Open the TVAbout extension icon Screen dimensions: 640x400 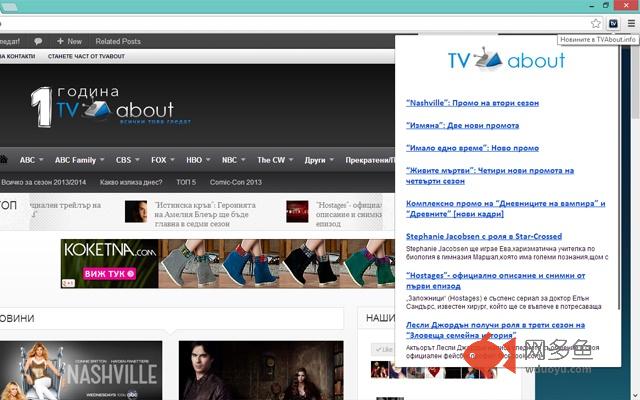pyautogui.click(x=613, y=24)
